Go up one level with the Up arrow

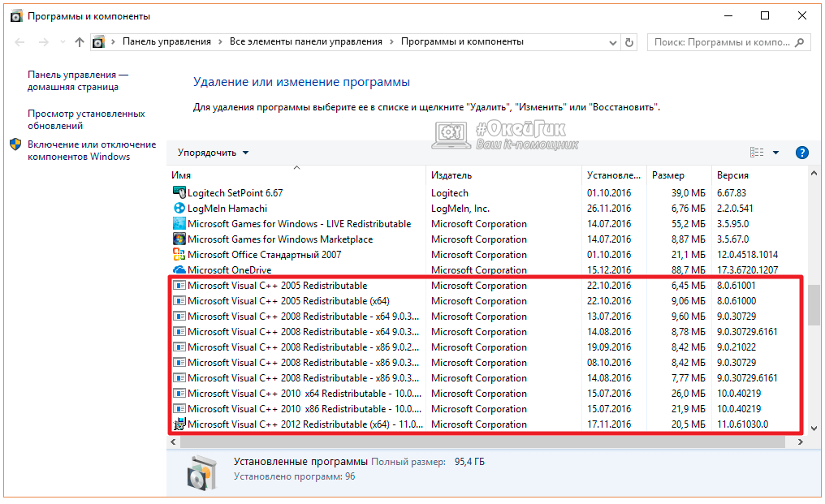pyautogui.click(x=80, y=42)
